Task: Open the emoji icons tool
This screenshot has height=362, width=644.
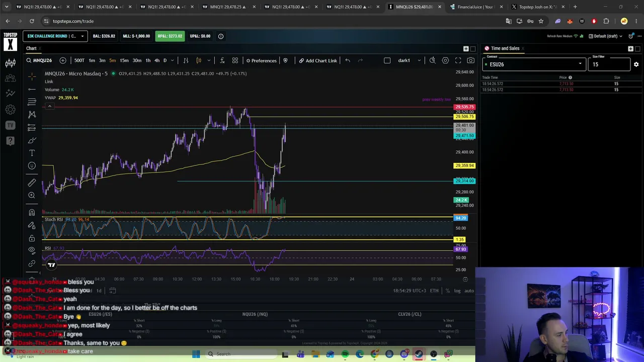Action: click(32, 165)
